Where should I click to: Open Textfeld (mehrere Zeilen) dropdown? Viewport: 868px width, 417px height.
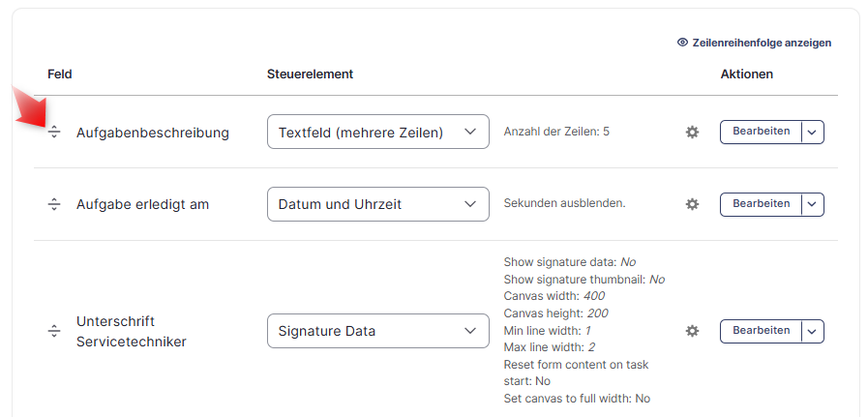[378, 132]
